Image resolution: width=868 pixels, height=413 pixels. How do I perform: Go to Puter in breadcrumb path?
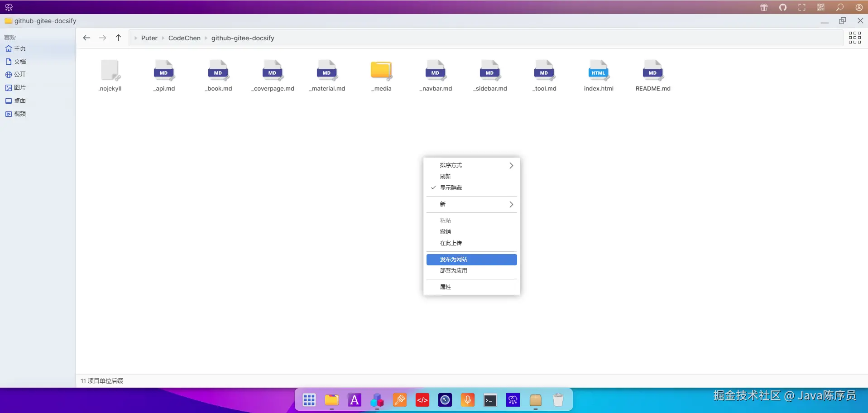point(149,38)
